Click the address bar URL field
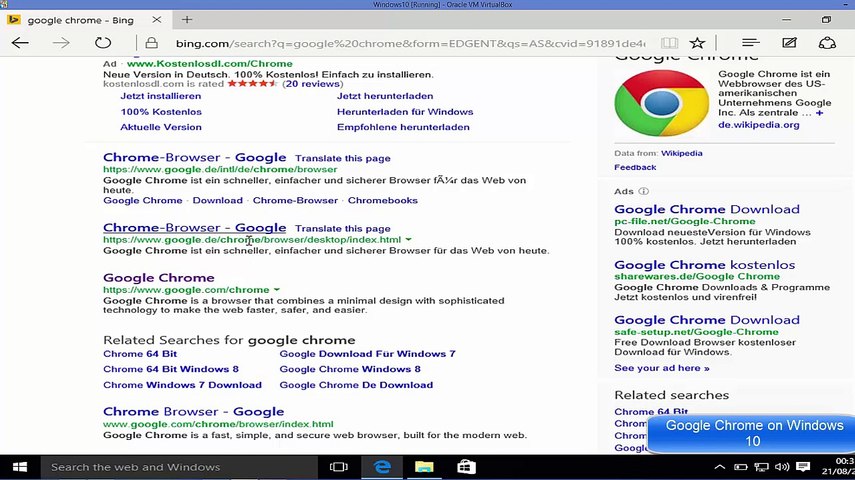This screenshot has width=855, height=480. (x=410, y=43)
